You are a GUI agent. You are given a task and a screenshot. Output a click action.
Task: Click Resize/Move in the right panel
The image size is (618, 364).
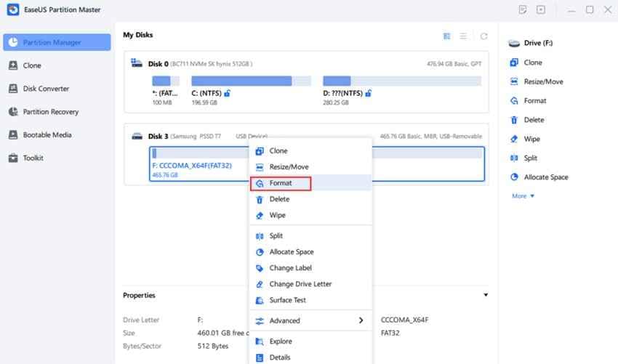pos(544,82)
